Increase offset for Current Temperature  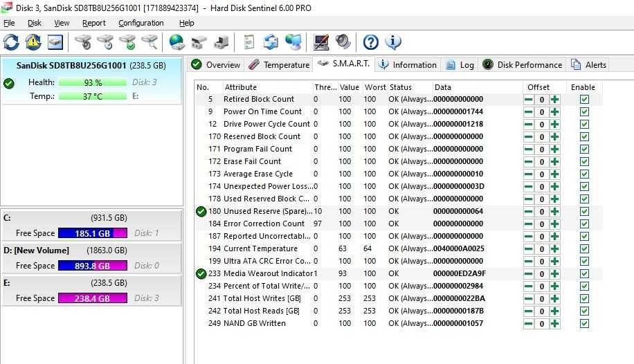[555, 249]
